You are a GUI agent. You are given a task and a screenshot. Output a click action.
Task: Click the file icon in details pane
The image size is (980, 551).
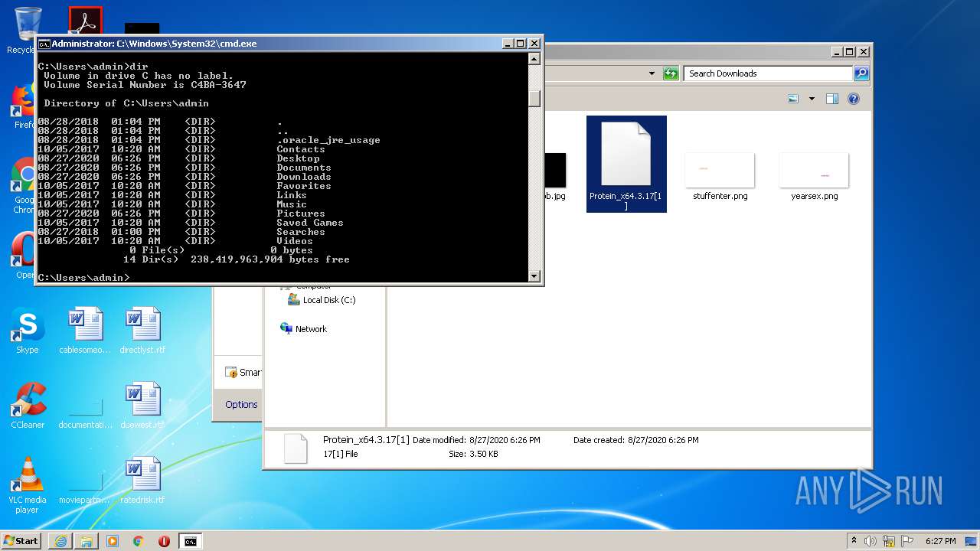(296, 448)
